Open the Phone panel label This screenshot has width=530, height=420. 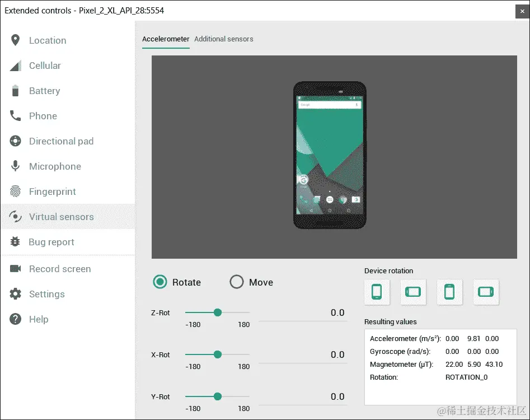pos(43,116)
